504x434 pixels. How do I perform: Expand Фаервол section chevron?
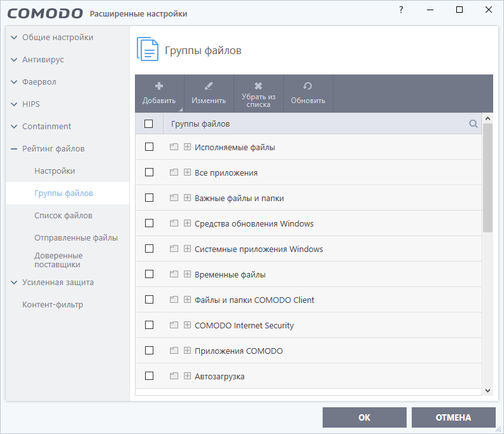point(14,82)
